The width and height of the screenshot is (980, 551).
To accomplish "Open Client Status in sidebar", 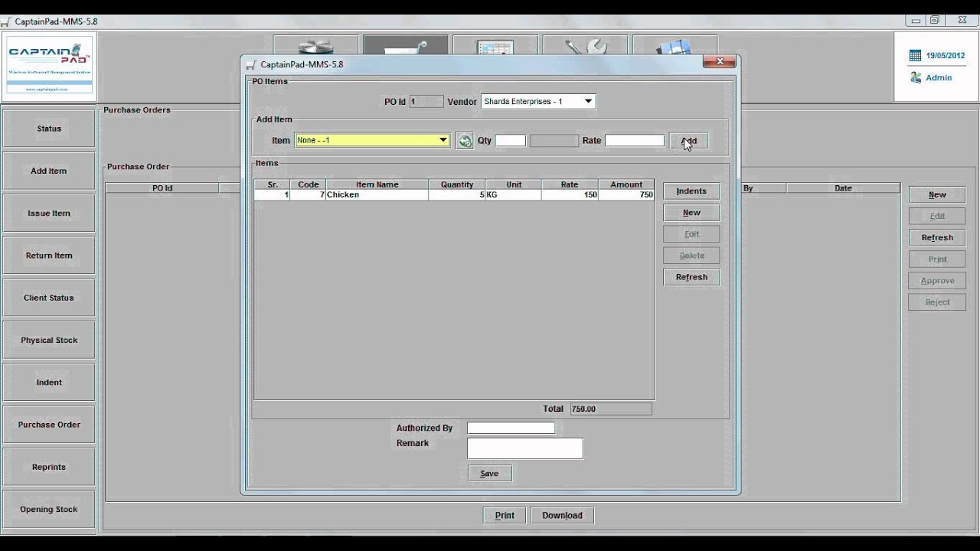I will pyautogui.click(x=49, y=298).
